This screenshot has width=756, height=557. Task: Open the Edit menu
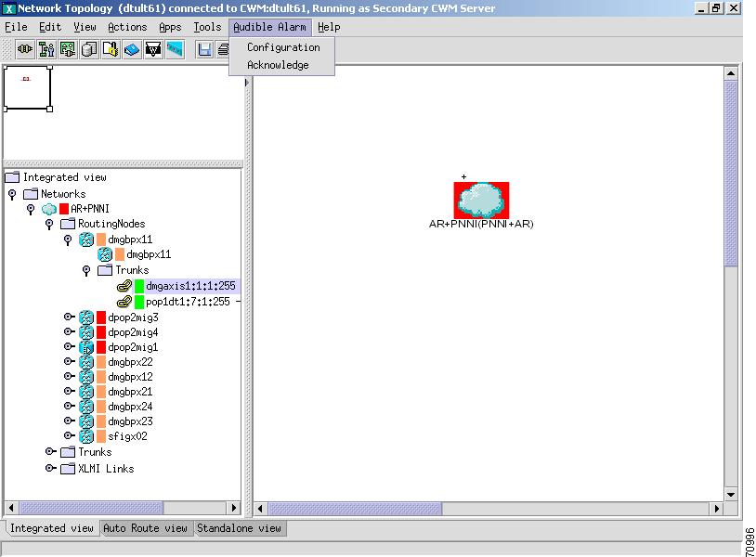click(50, 27)
